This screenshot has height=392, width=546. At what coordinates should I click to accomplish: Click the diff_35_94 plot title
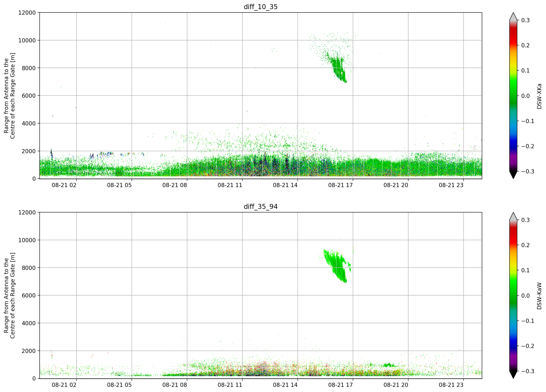pos(260,207)
